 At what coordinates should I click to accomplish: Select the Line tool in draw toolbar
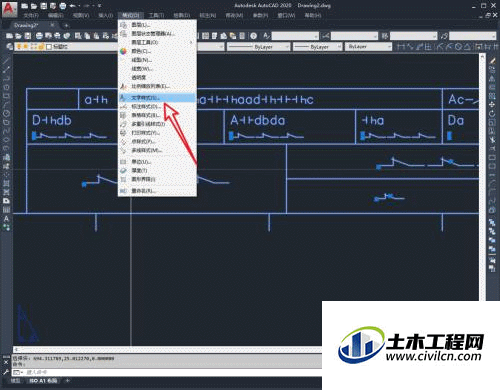click(x=6, y=61)
